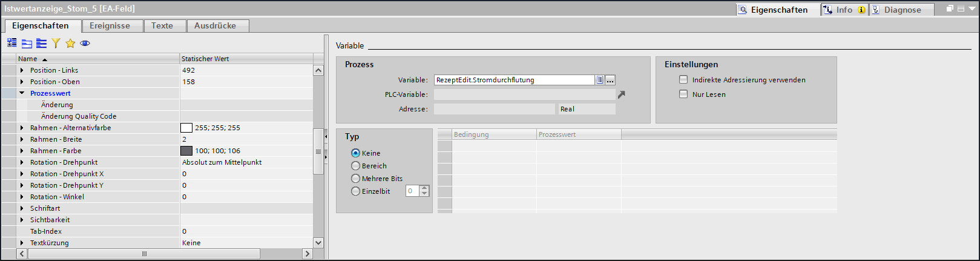This screenshot has height=261, width=980.
Task: Select the Keine radio button
Action: pos(355,153)
